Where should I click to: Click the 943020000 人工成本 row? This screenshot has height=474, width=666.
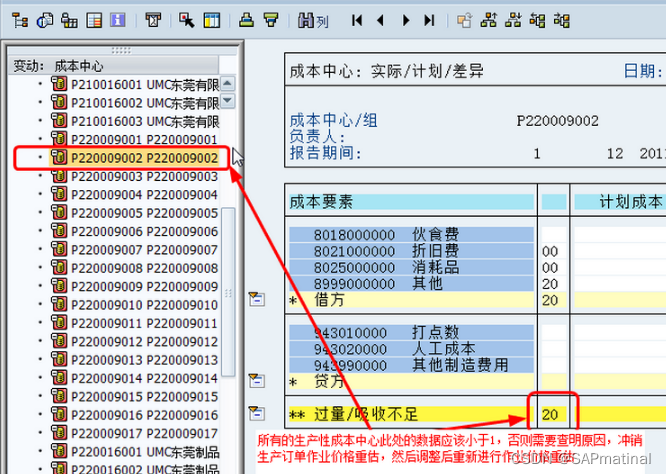pyautogui.click(x=411, y=349)
